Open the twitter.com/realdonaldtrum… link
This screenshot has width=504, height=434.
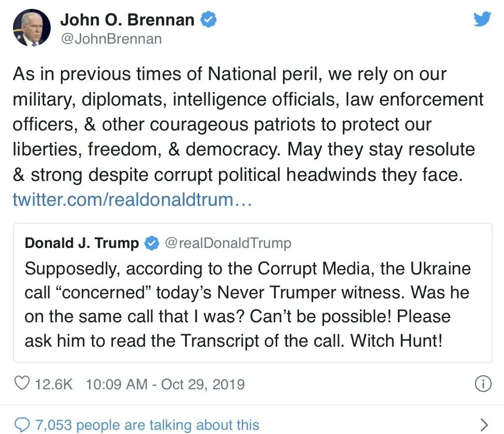click(x=132, y=200)
